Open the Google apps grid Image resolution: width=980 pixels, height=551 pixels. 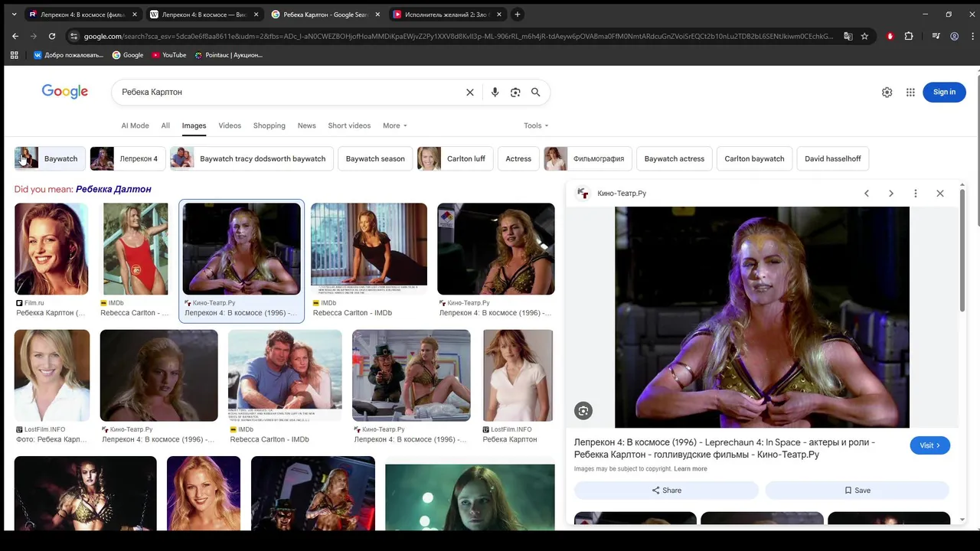pos(910,92)
